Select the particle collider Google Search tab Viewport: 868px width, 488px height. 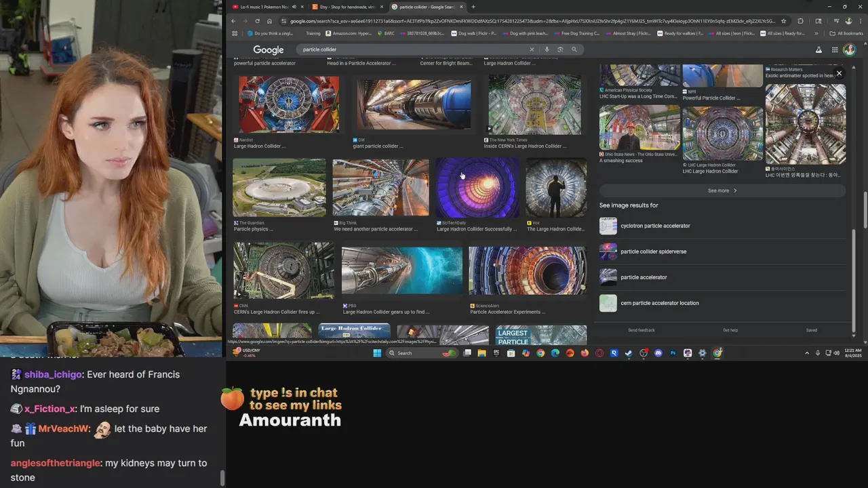coord(427,7)
